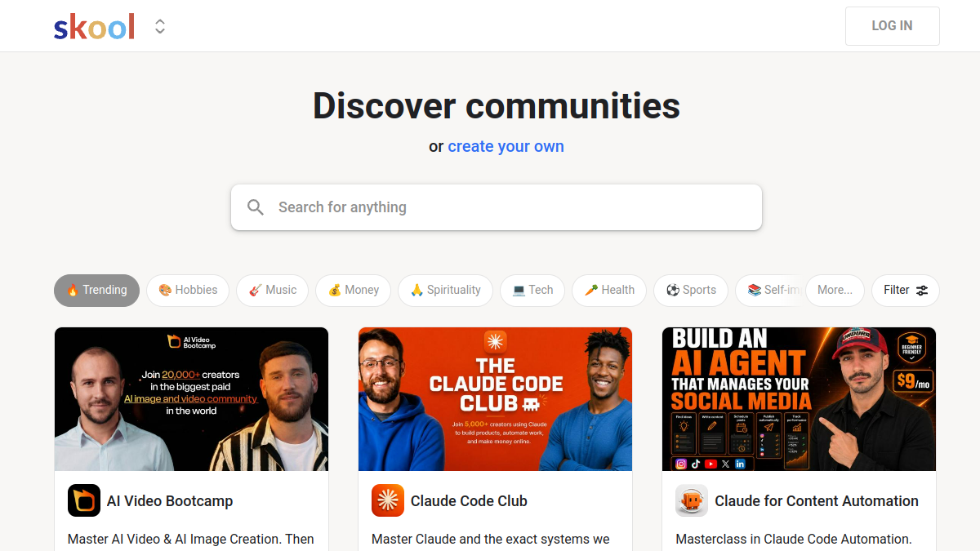
Task: Expand the community switcher chevrons
Action: [160, 26]
